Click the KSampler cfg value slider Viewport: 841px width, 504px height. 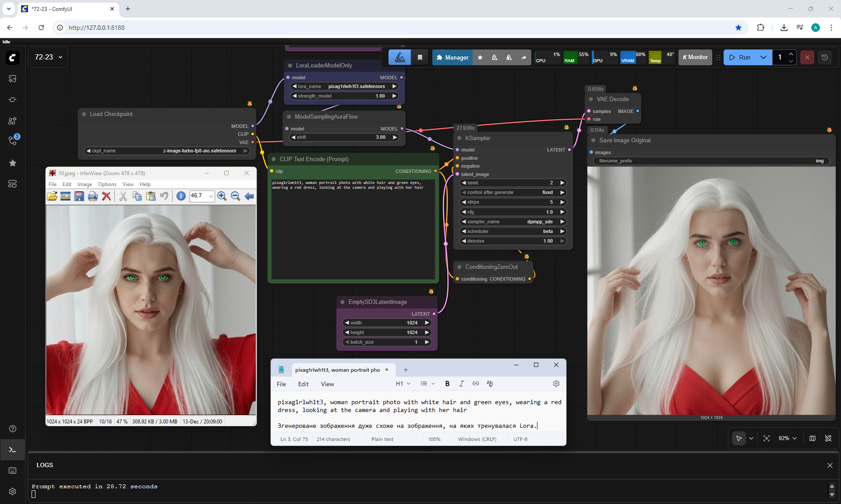[512, 212]
